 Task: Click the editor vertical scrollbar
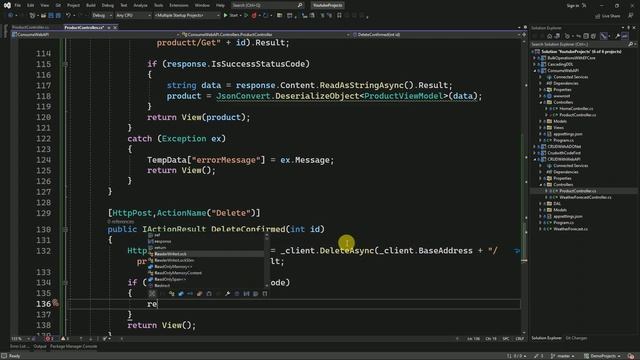pos(524,186)
